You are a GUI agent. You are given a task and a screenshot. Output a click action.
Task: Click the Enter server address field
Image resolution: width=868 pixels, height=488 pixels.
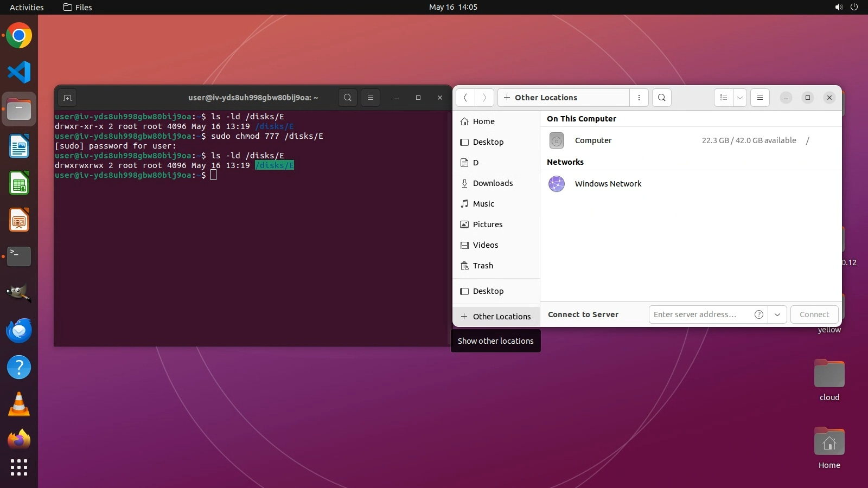point(700,314)
